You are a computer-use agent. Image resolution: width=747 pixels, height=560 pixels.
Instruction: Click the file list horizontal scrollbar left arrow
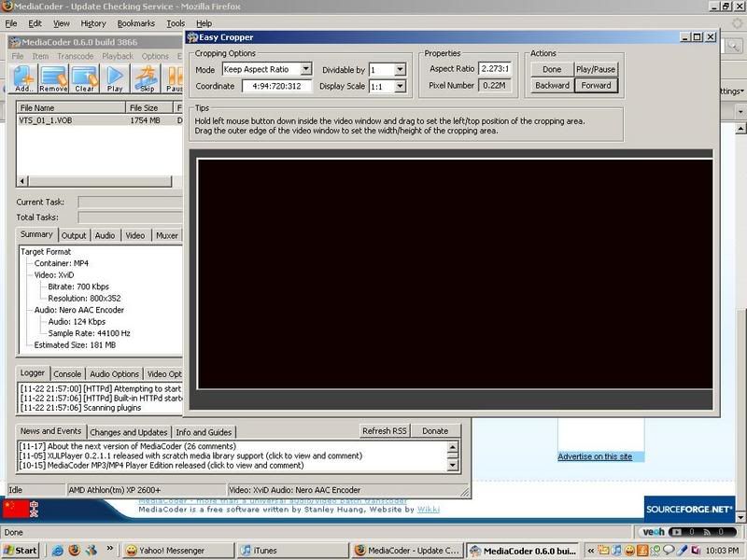(22, 181)
